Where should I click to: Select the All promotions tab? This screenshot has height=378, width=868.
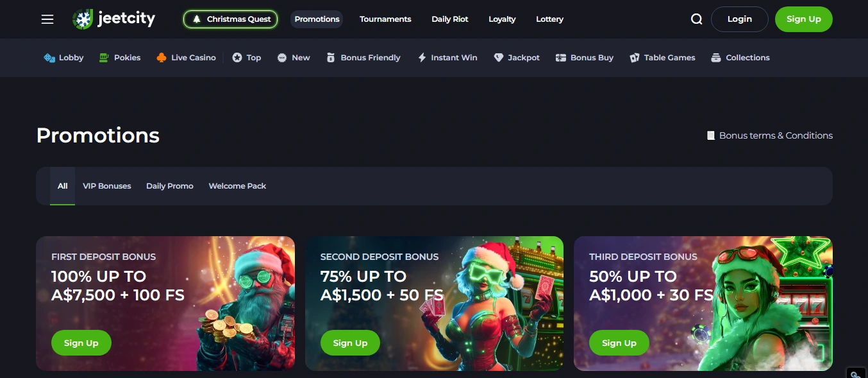coord(62,186)
